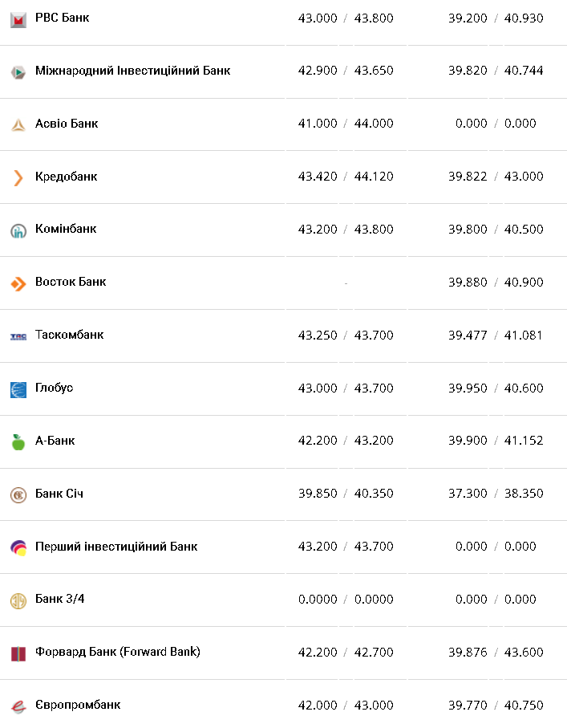Click the А-Банк green apple logo
Screen dimensions: 567x728
pyautogui.click(x=18, y=442)
